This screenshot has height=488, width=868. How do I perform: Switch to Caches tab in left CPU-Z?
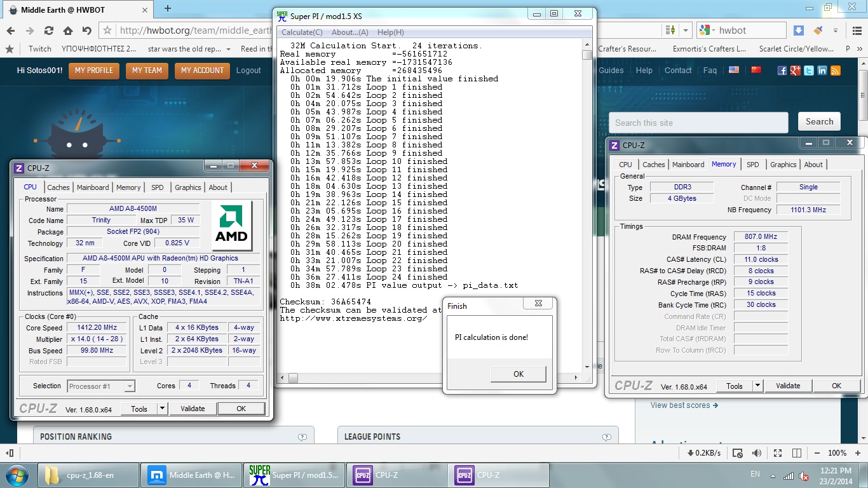coord(58,187)
